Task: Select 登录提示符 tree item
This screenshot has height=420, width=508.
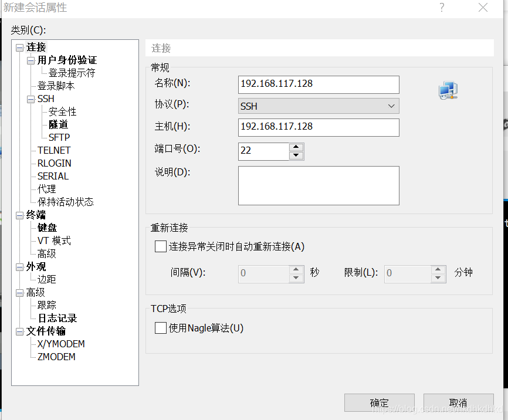Action: (72, 73)
